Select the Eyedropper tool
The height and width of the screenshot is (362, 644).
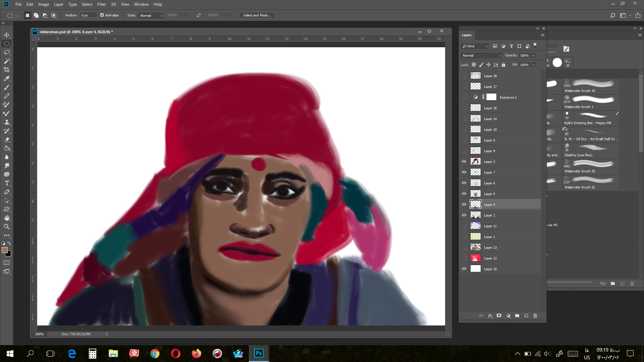point(7,78)
